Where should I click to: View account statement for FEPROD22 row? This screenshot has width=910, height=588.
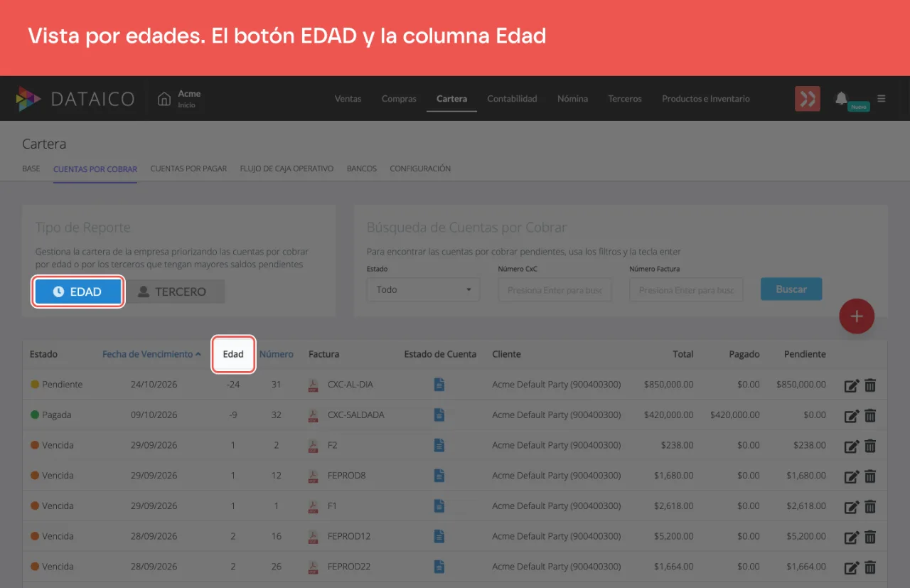pos(439,567)
